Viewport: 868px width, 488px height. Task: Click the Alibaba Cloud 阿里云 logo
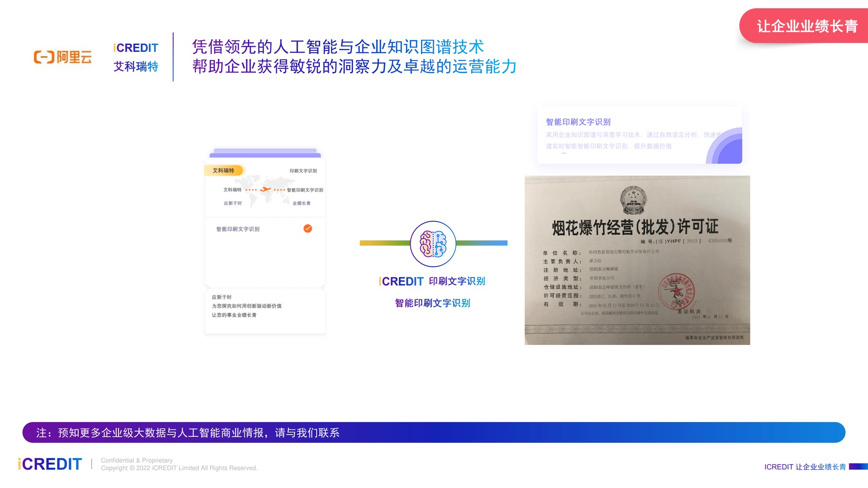pyautogui.click(x=63, y=57)
